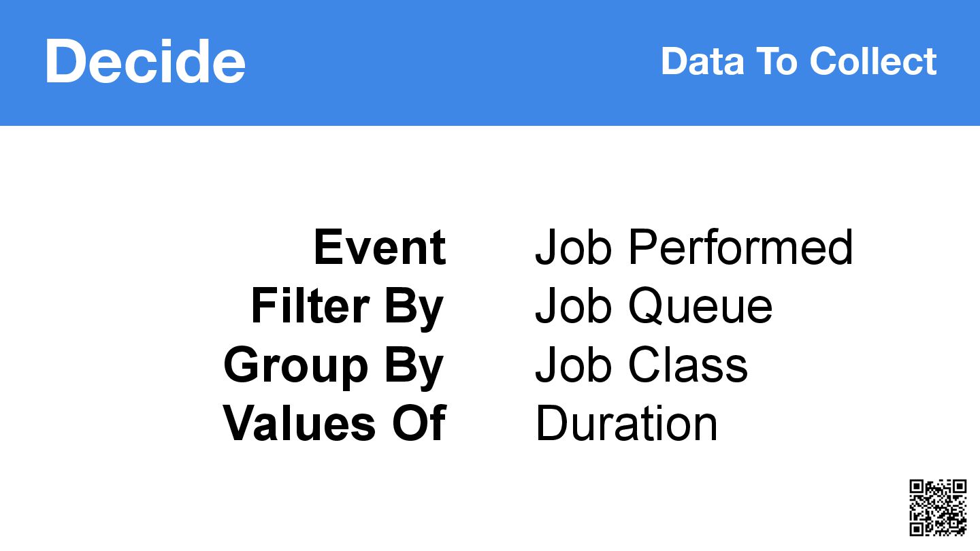Click the 'Values Of' label
Screen dimensions: 980x551
click(x=335, y=423)
